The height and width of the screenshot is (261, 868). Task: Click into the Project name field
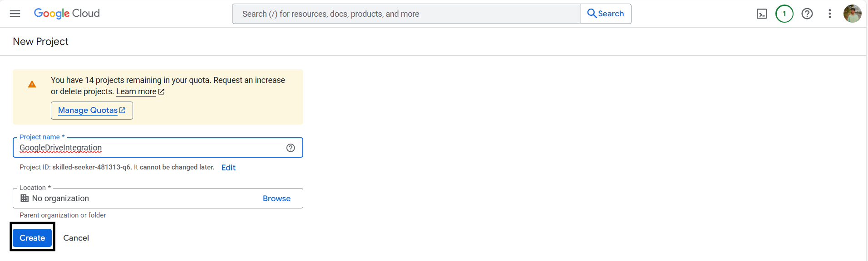(150, 148)
